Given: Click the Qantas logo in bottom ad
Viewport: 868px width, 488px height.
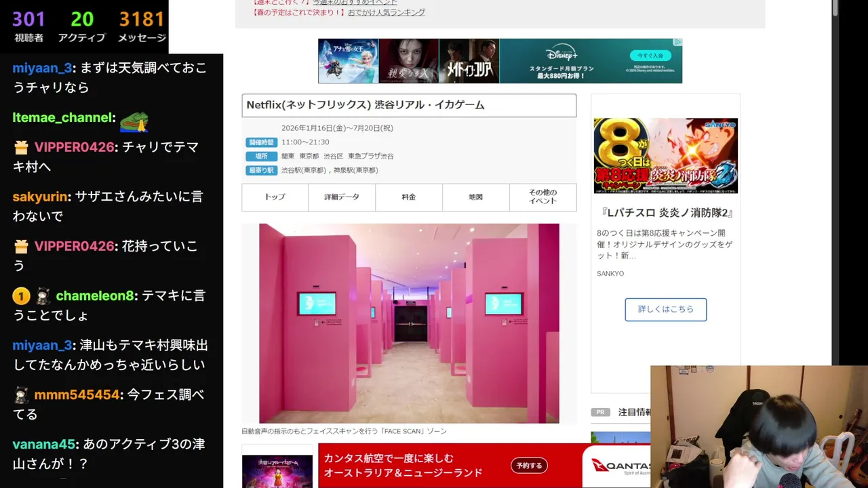Looking at the screenshot, I should click(620, 466).
